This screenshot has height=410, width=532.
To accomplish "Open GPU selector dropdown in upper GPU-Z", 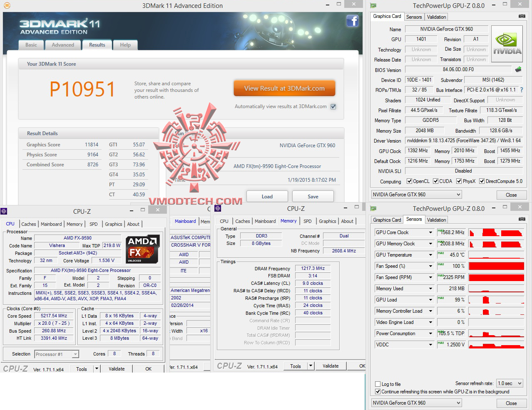I will click(x=417, y=195).
